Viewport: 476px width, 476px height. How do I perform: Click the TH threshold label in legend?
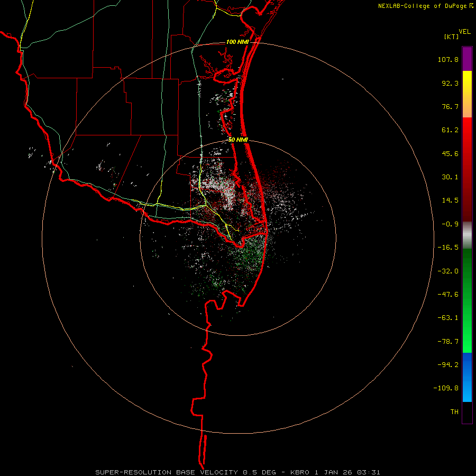454,412
